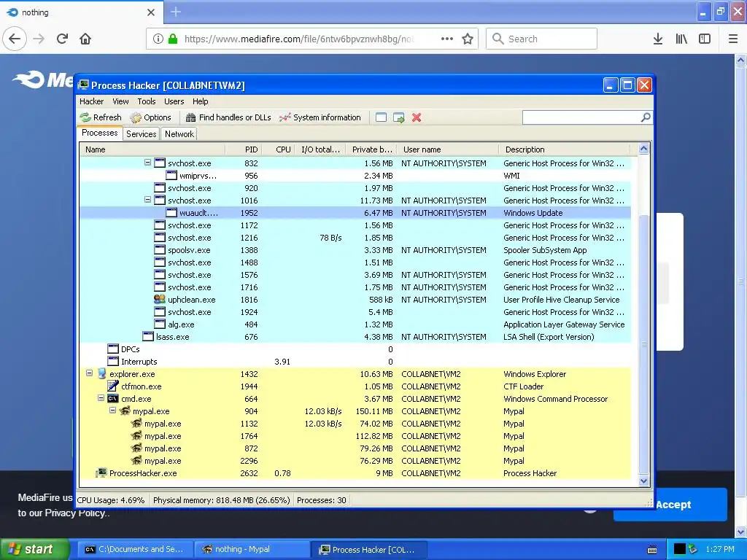Switch to the Network tab
The image size is (747, 560).
179,134
